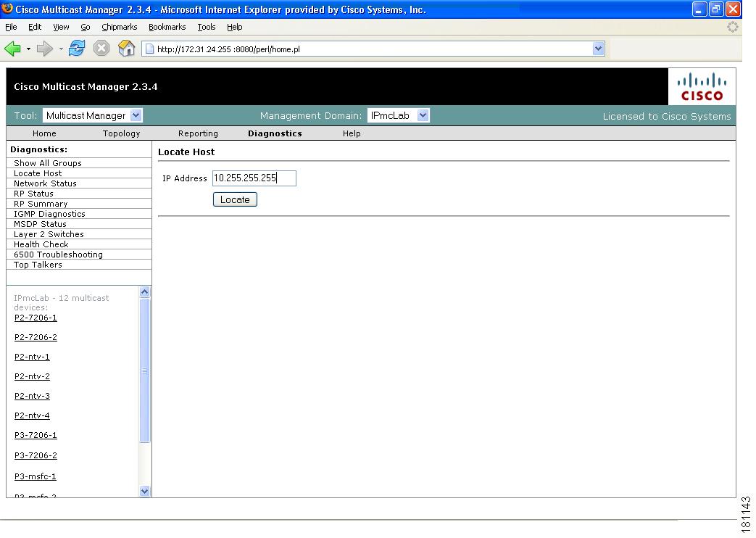
Task: Select device P2-ntv-2
Action: pyautogui.click(x=32, y=376)
